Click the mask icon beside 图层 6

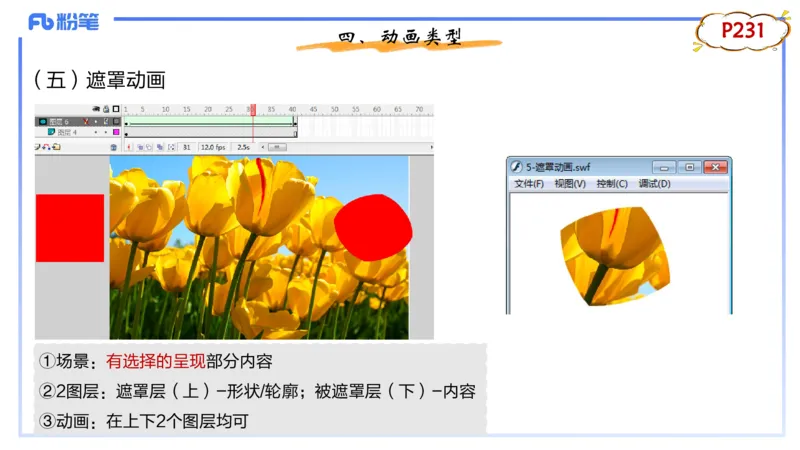(43, 121)
